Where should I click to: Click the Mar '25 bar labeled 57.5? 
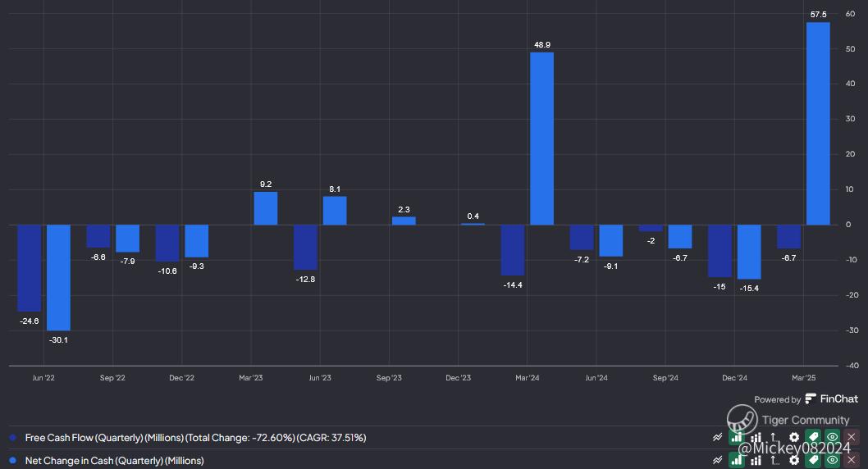(818, 123)
